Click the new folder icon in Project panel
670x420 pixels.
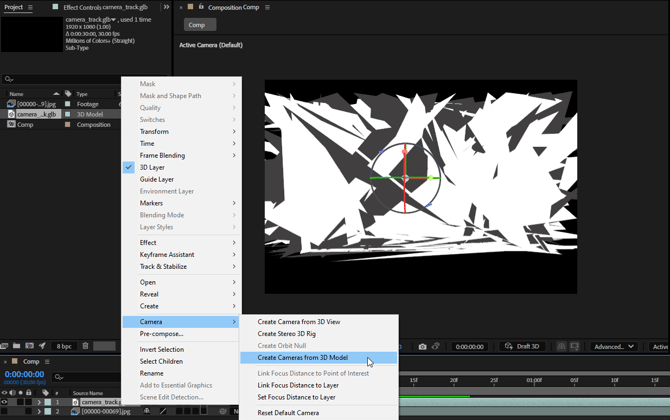tap(17, 347)
